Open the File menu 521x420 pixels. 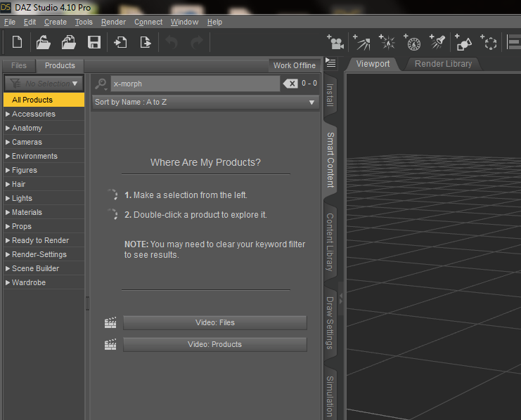click(10, 22)
